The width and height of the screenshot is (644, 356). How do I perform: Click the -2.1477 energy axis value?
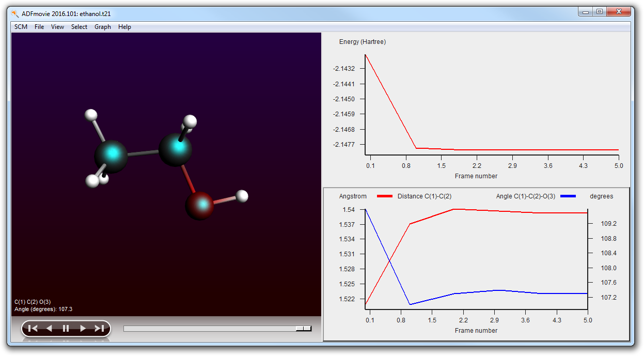344,145
